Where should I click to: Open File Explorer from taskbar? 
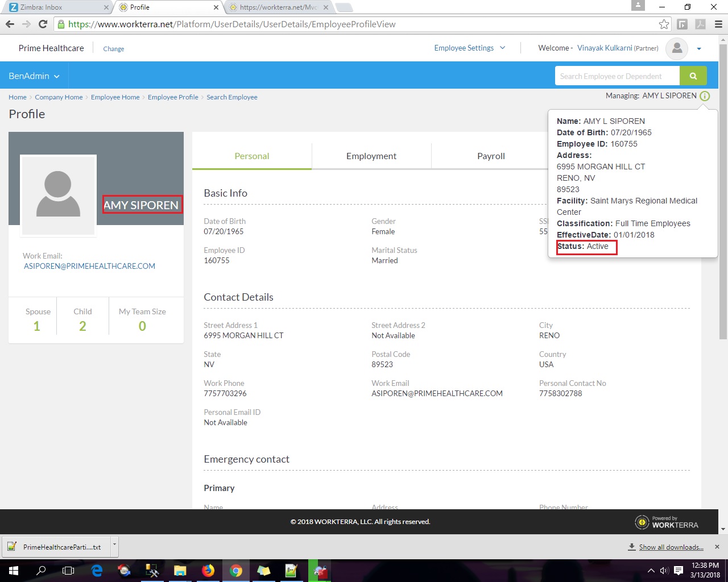click(180, 571)
